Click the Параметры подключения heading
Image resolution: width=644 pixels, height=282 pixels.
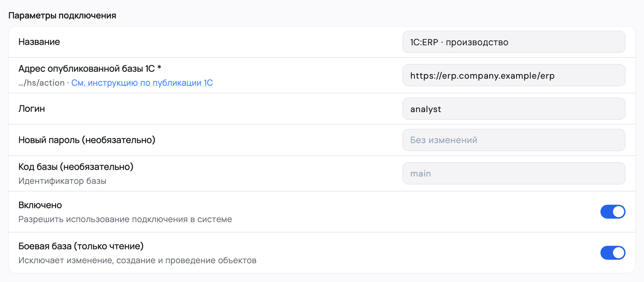click(x=62, y=16)
